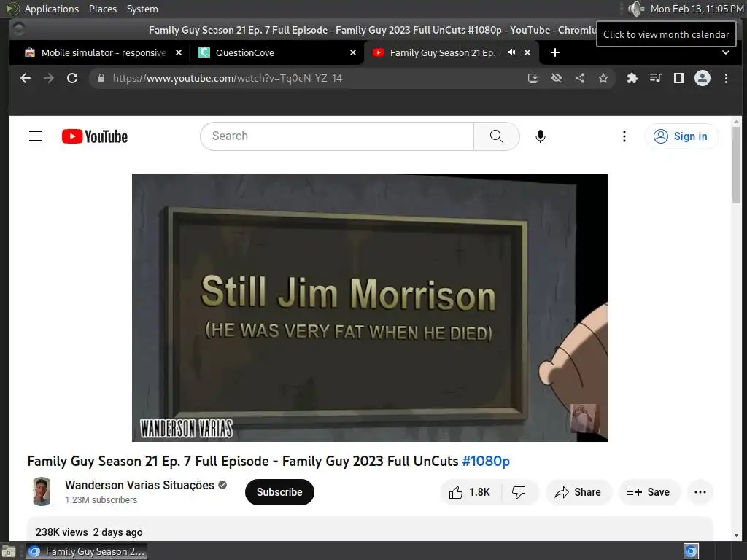This screenshot has height=560, width=747.
Task: Click the volume icon in system panel
Action: click(x=635, y=9)
